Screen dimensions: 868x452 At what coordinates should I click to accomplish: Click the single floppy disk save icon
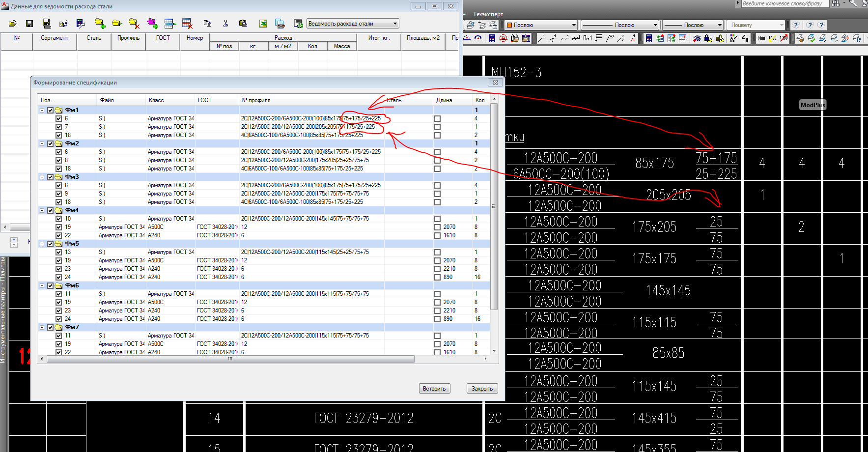point(29,24)
